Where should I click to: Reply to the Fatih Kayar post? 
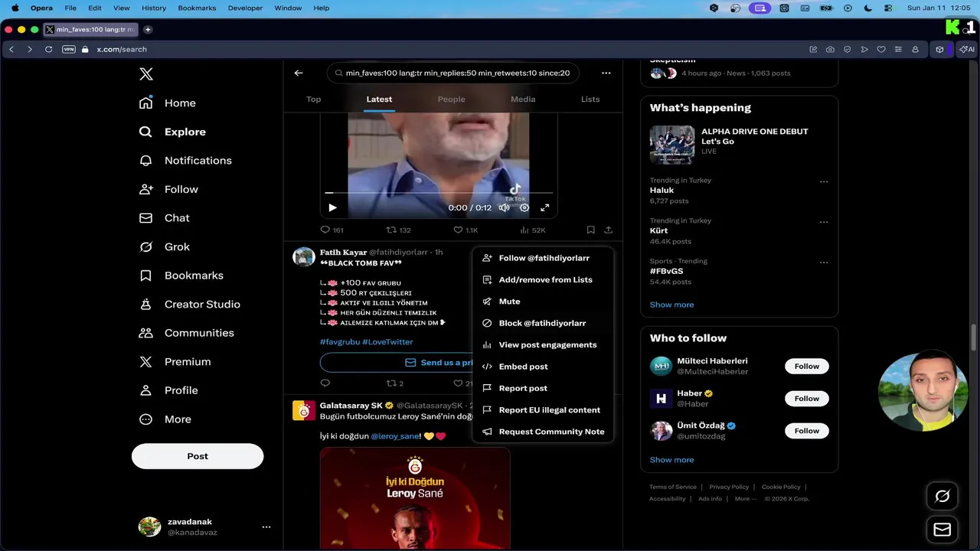pyautogui.click(x=325, y=383)
